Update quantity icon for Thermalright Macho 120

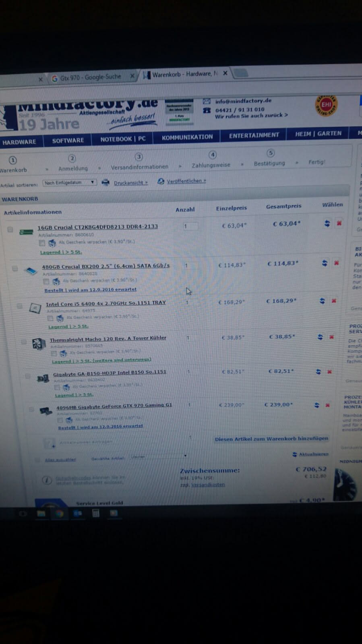pyautogui.click(x=320, y=337)
